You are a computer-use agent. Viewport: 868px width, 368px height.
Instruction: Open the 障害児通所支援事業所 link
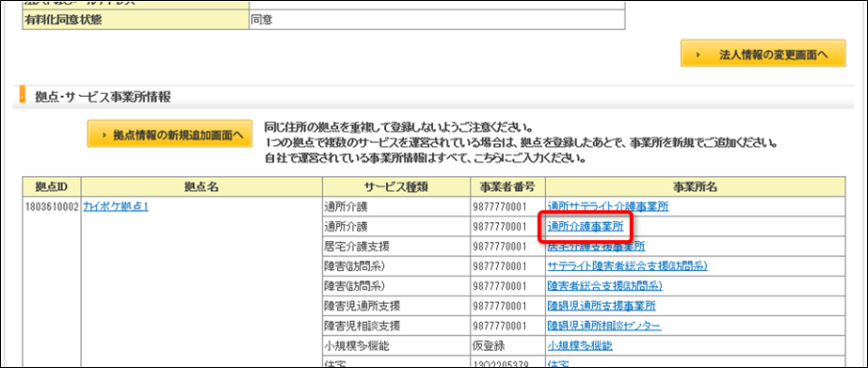602,306
